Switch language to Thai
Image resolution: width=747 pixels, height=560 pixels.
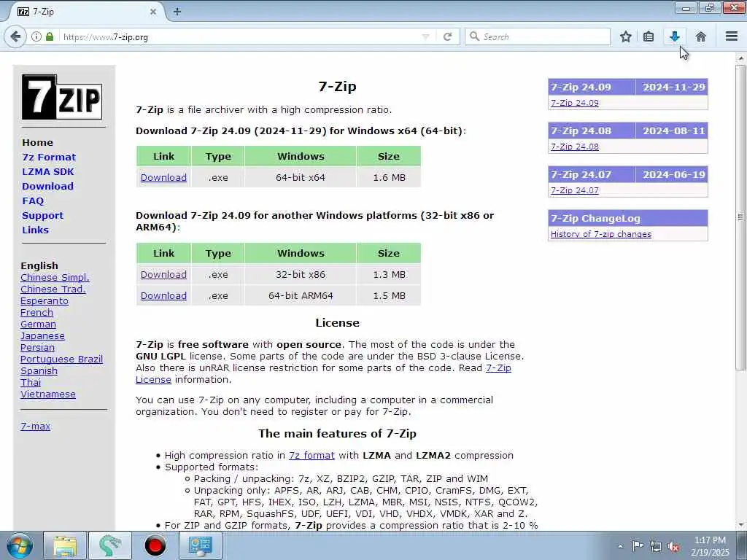tap(31, 382)
